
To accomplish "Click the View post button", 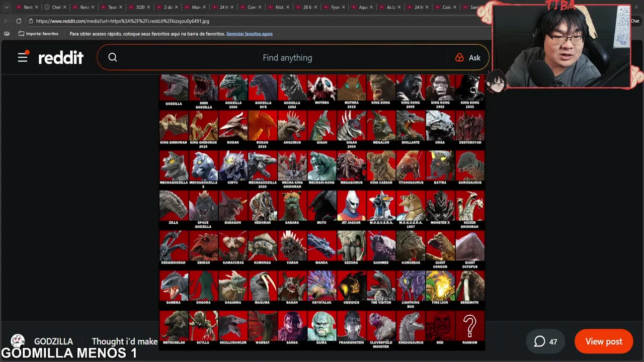I will pyautogui.click(x=604, y=341).
